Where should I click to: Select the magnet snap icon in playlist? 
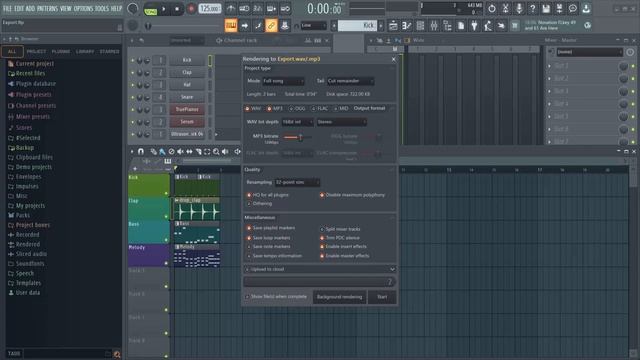(141, 151)
